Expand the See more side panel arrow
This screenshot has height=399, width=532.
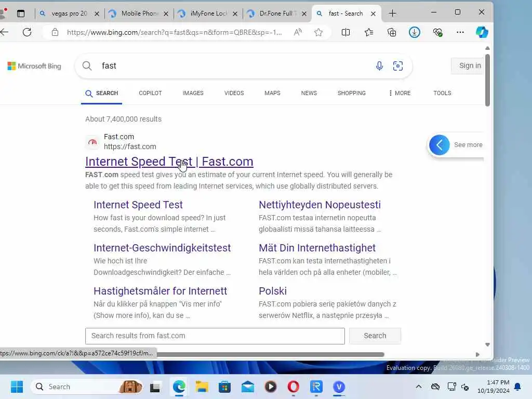pos(440,145)
